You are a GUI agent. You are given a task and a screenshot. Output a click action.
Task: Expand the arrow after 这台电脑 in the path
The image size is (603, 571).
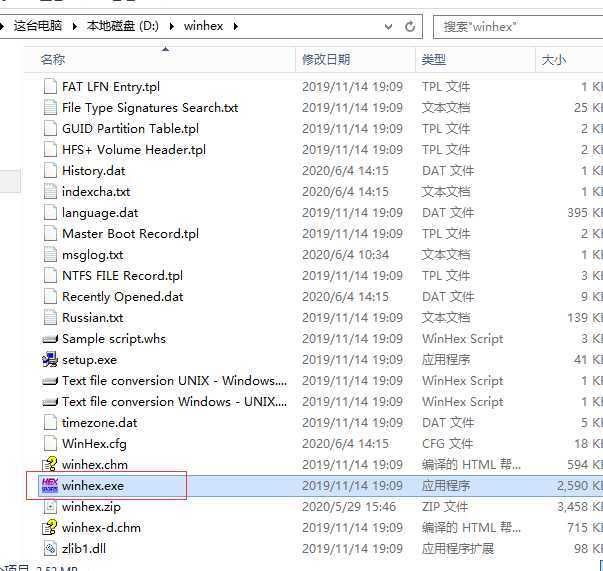point(75,26)
